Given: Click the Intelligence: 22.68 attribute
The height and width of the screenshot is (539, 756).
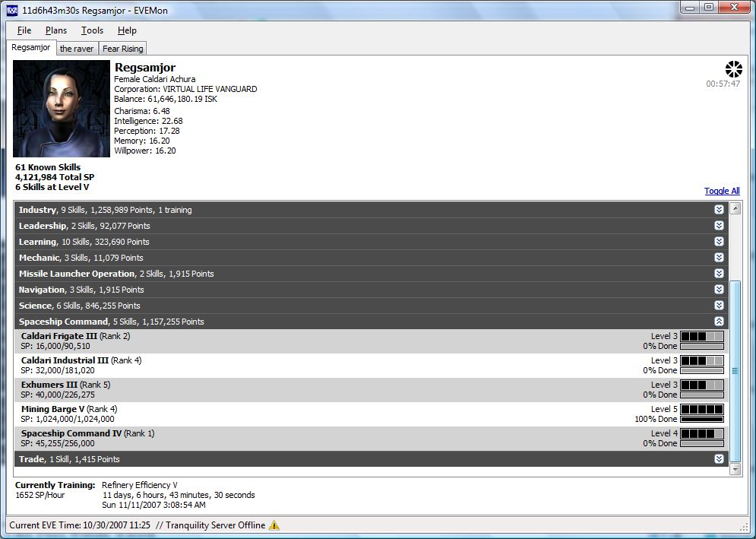Looking at the screenshot, I should 148,121.
